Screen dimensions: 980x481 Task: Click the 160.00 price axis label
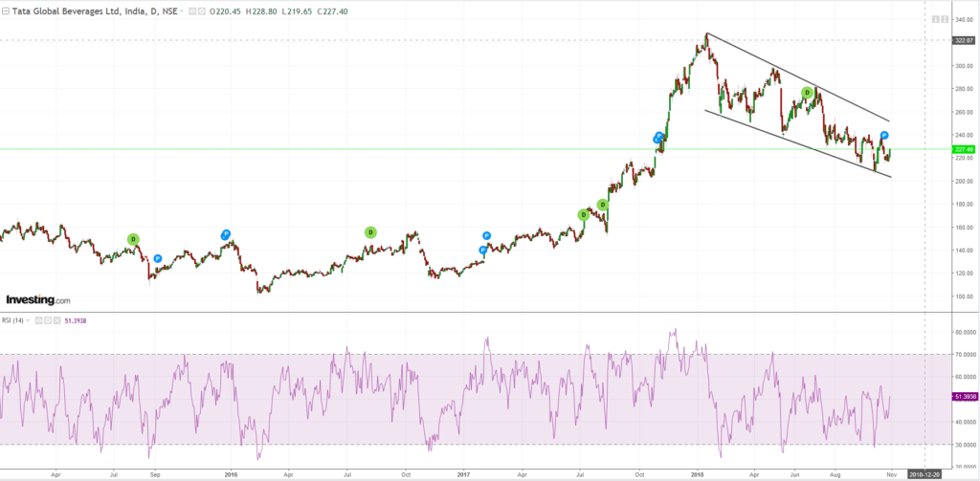965,228
